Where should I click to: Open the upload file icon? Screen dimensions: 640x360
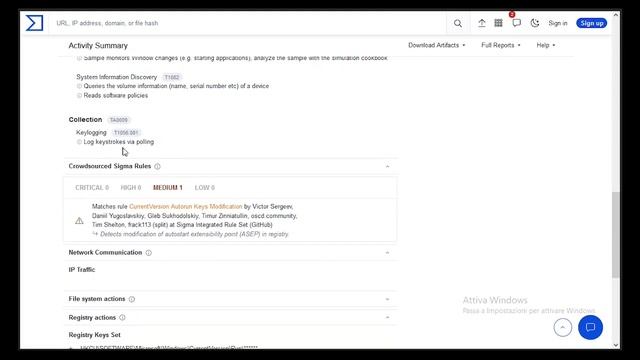[482, 23]
